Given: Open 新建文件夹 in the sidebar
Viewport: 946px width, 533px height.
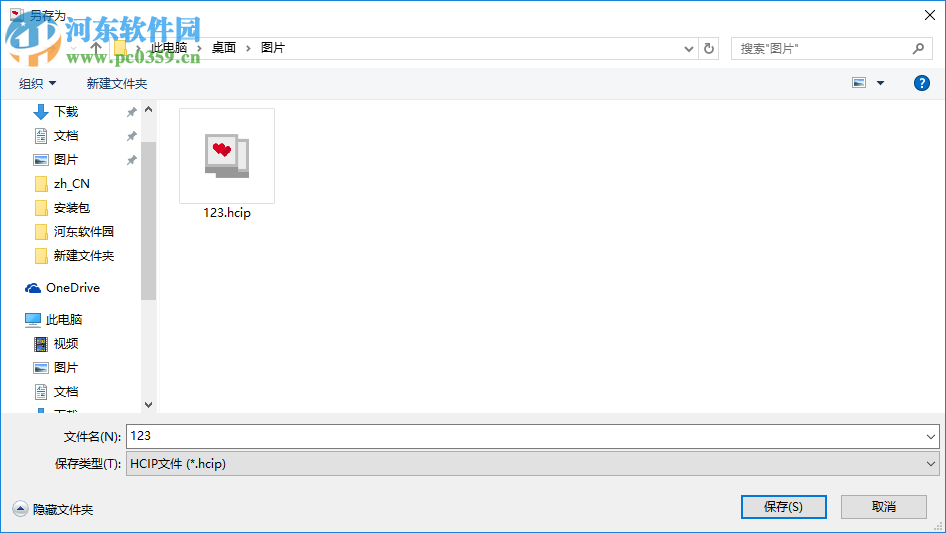Looking at the screenshot, I should 84,256.
